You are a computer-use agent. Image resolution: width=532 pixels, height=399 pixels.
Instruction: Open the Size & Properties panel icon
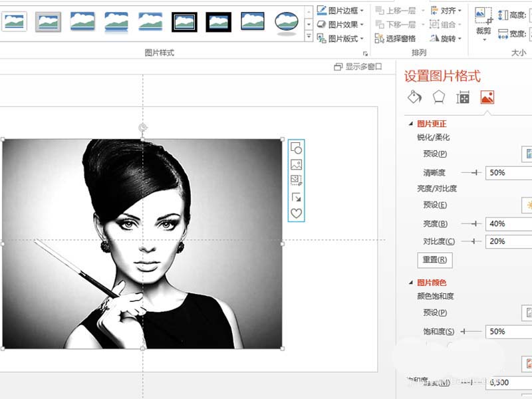point(464,98)
